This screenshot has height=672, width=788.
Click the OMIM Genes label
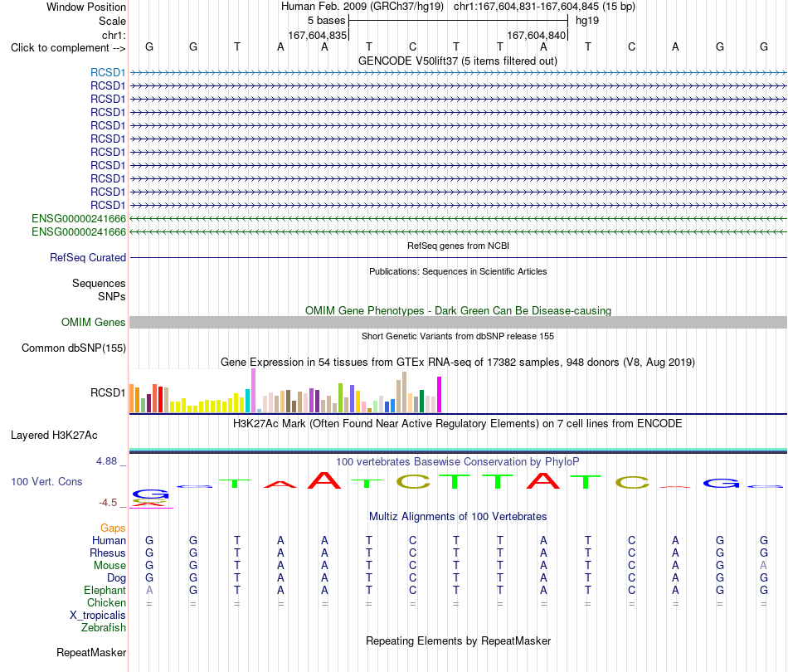point(93,322)
